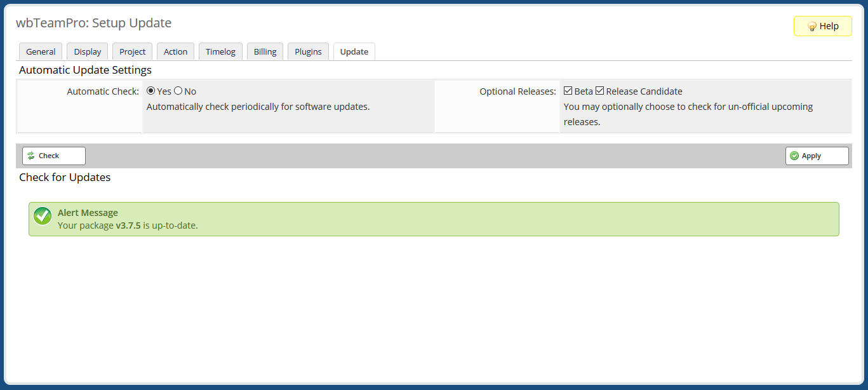The width and height of the screenshot is (868, 390).
Task: Toggle the Release Candidate checkbox
Action: 599,91
